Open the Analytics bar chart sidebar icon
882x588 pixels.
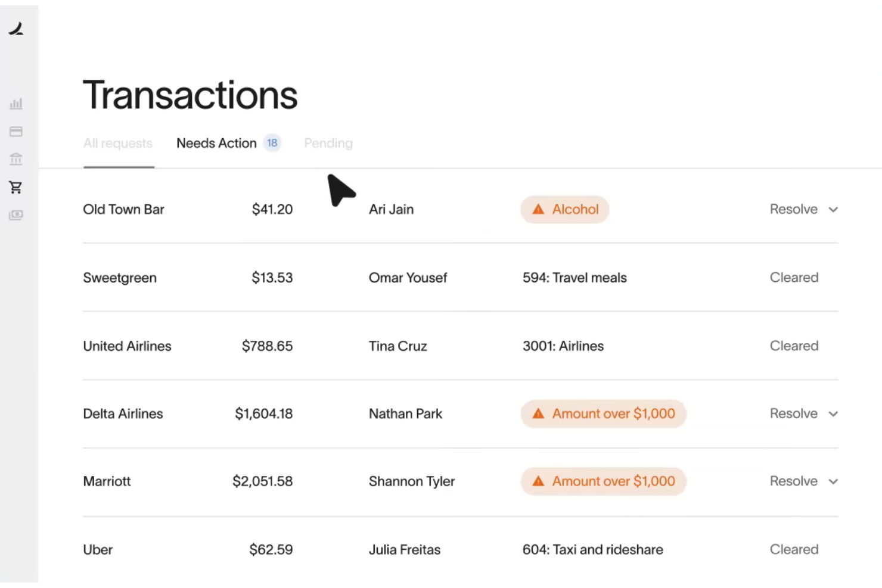click(x=15, y=104)
